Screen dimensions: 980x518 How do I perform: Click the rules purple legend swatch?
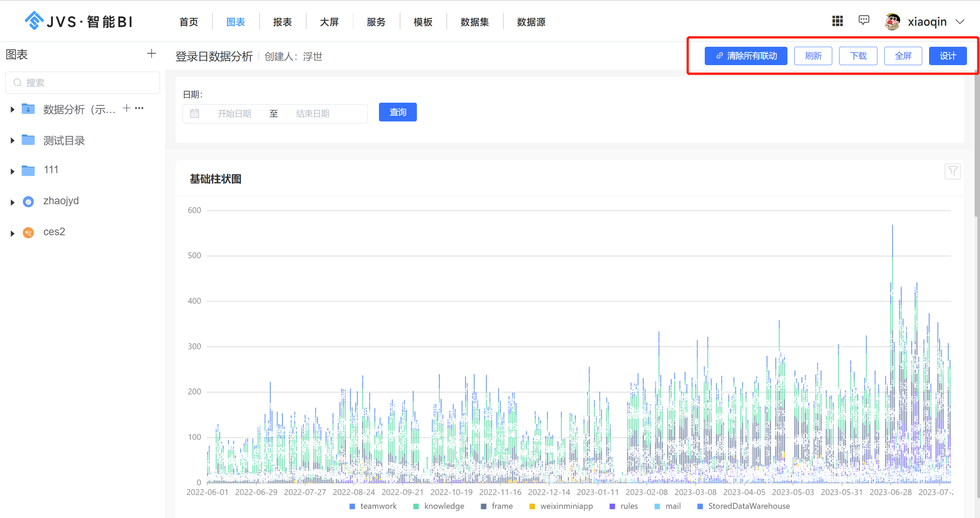point(612,506)
